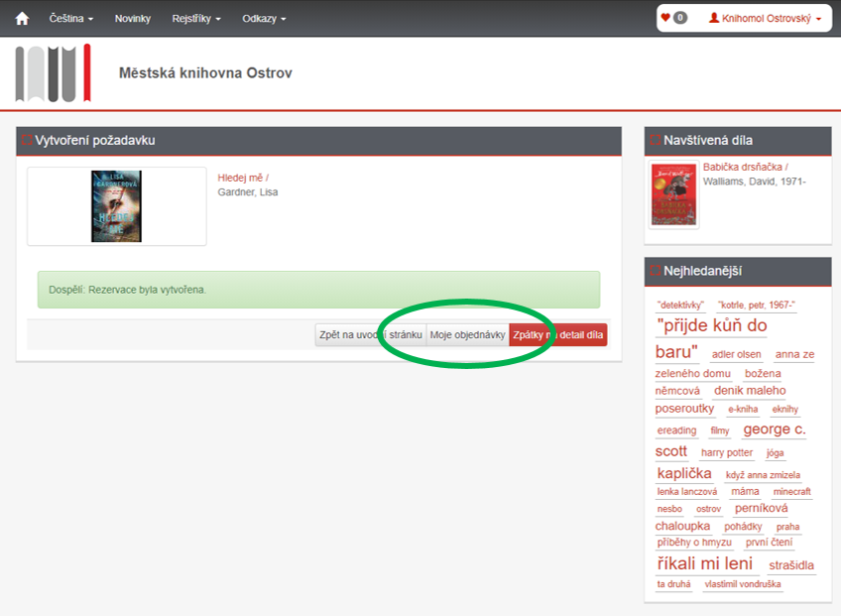The image size is (841, 616).
Task: Click Zpět na úvodní stránku button
Action: tap(370, 335)
